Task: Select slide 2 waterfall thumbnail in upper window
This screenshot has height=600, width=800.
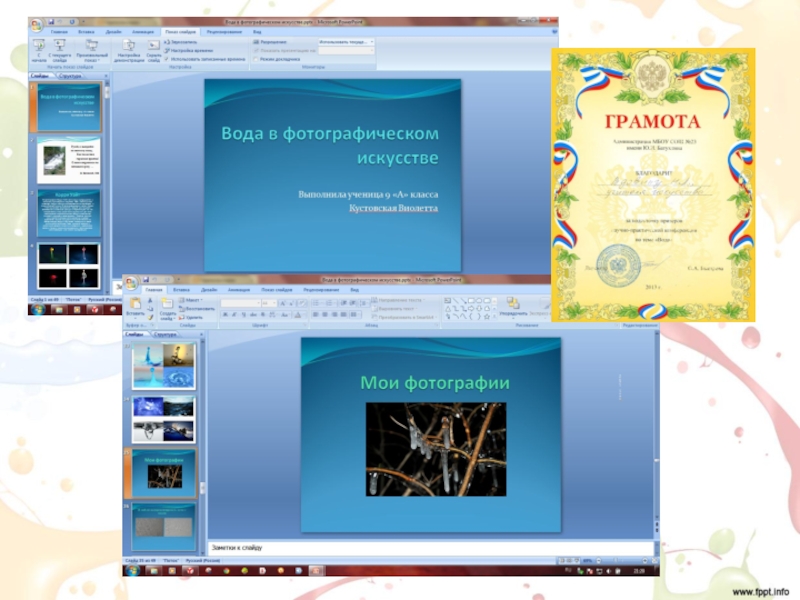Action: 69,161
